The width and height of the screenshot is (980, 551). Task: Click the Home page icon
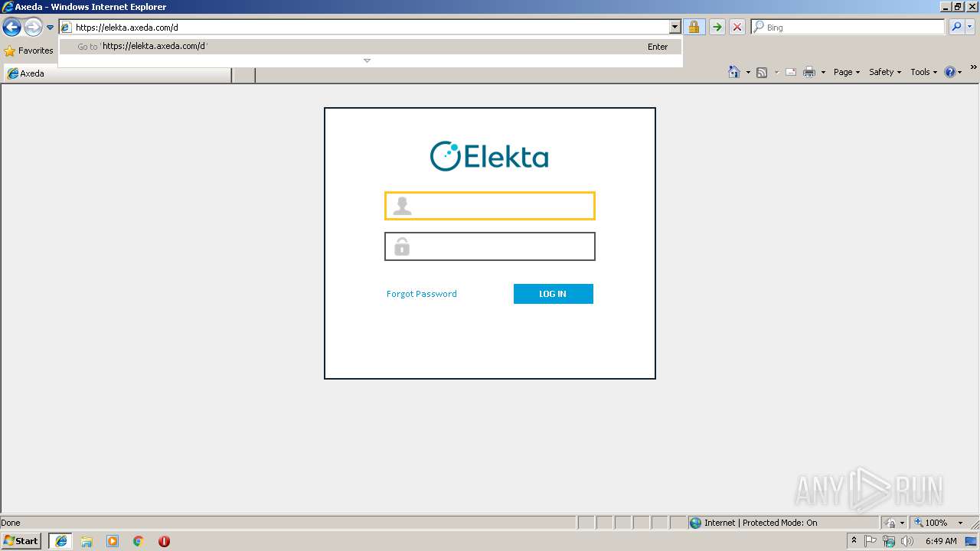click(x=733, y=72)
